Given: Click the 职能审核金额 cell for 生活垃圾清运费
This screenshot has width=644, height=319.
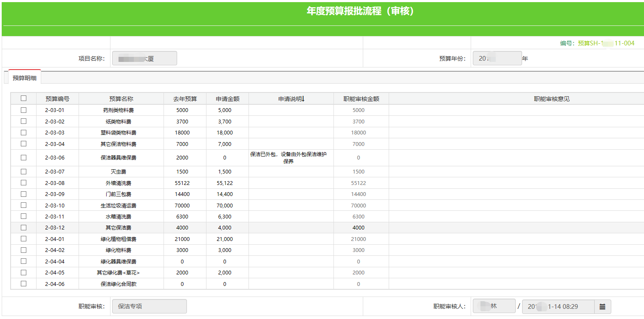Looking at the screenshot, I should [359, 206].
